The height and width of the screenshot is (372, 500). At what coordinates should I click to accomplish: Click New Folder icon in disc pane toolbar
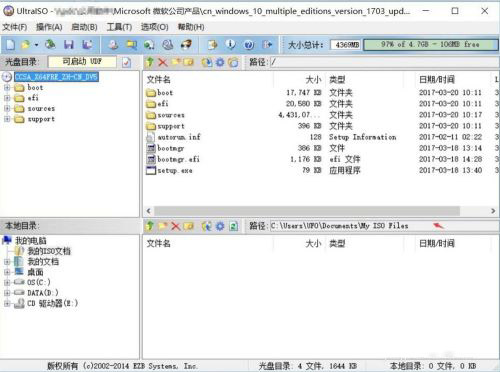coord(176,62)
